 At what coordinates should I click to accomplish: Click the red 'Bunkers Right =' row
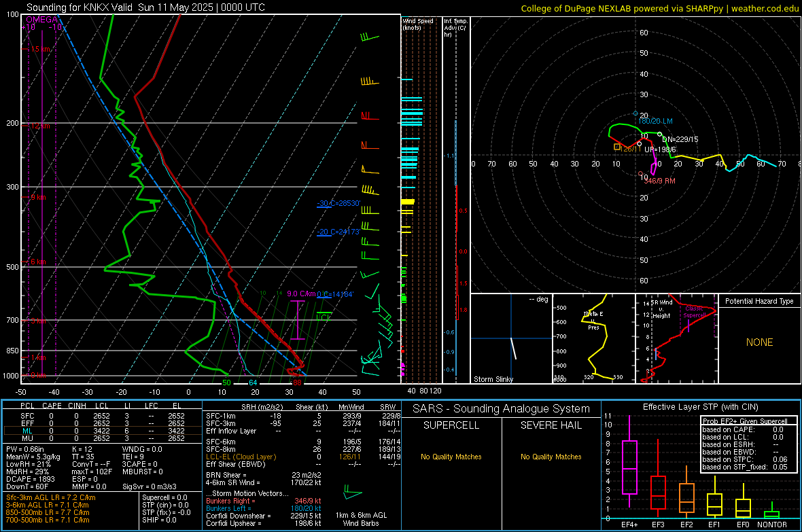tap(264, 501)
